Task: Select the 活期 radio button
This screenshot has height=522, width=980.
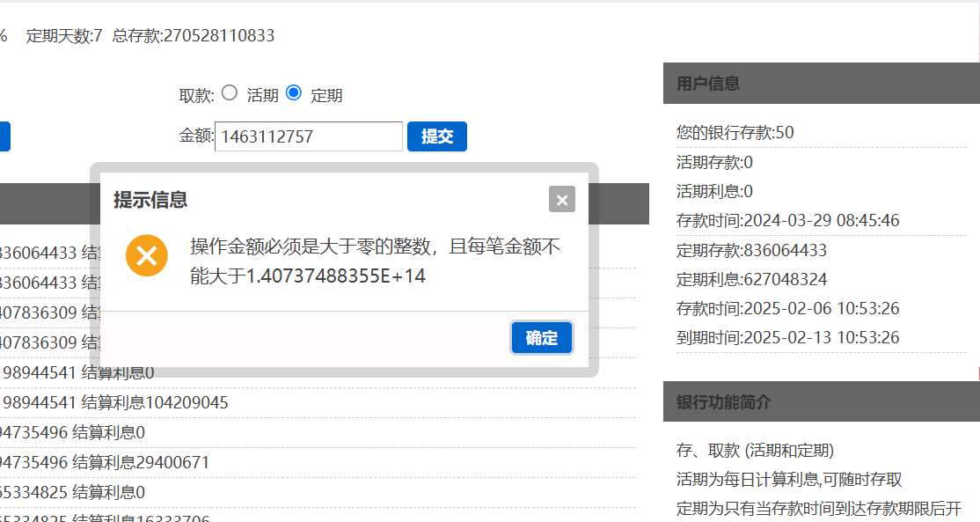Action: click(x=230, y=92)
